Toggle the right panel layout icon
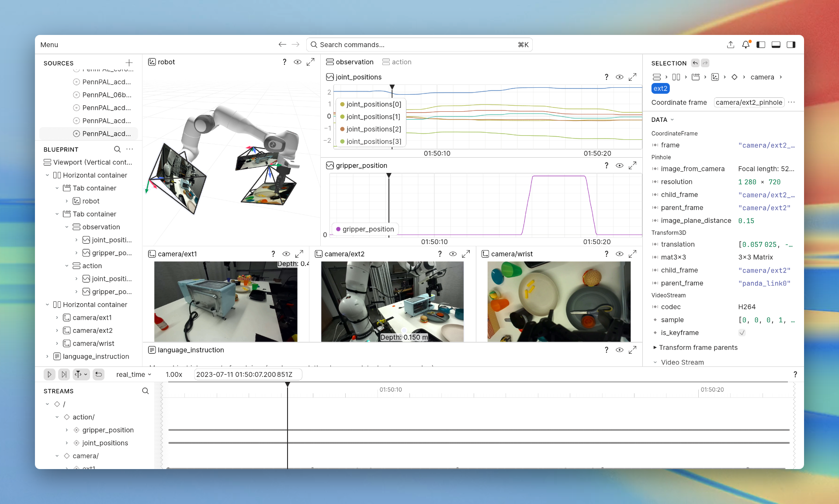Image resolution: width=839 pixels, height=504 pixels. 791,45
